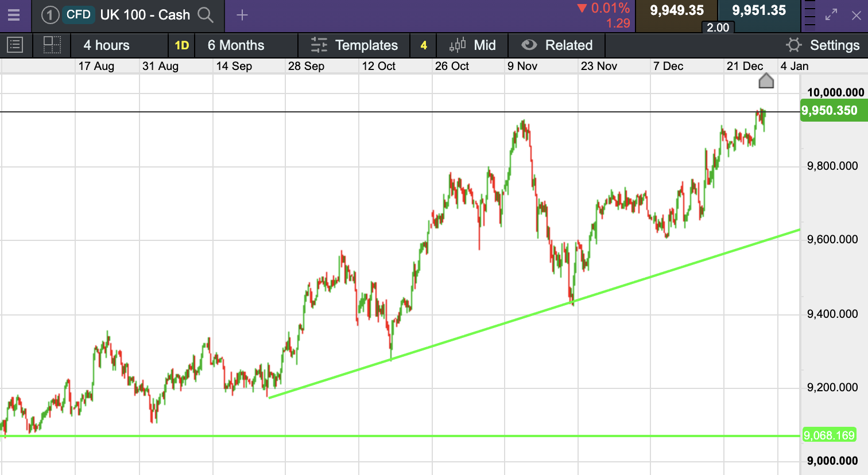
Task: Click the grey home marker above chart
Action: pyautogui.click(x=766, y=81)
